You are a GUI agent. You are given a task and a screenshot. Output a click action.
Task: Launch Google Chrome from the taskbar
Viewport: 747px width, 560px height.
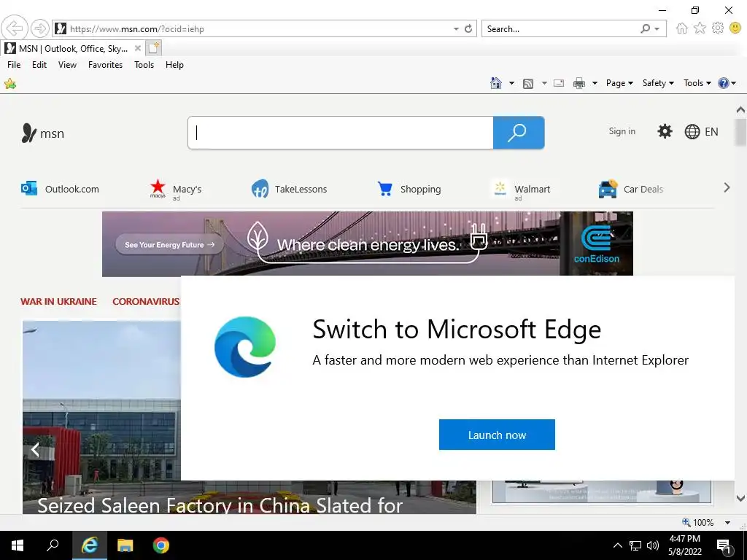(x=161, y=545)
